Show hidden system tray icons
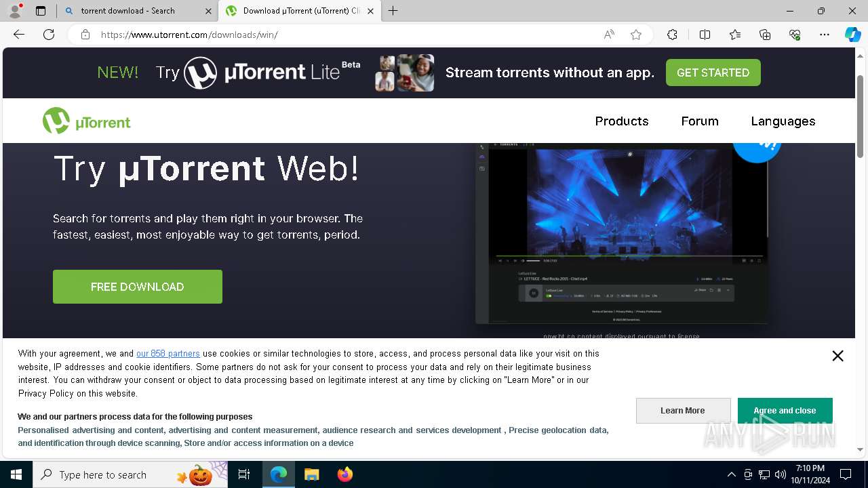This screenshot has height=488, width=868. (x=731, y=474)
